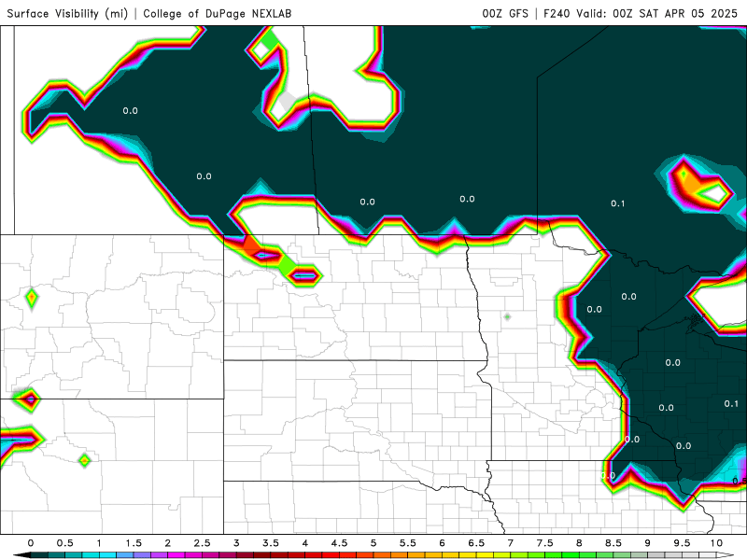Click the "10" label on the color scale

click(716, 543)
